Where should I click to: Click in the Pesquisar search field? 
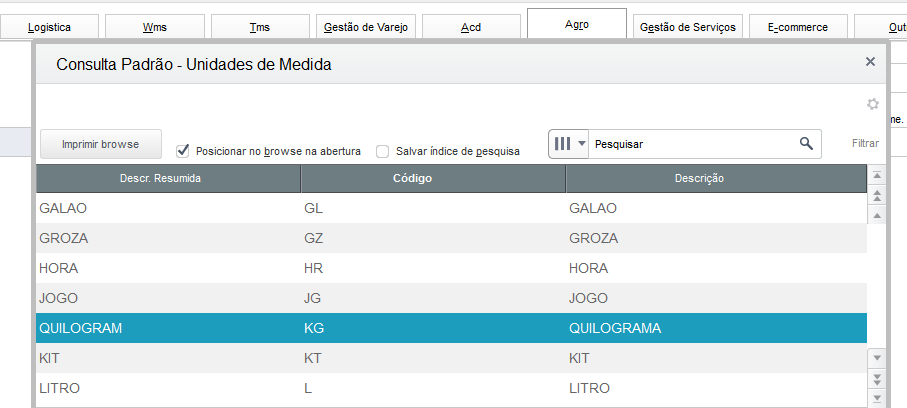[690, 144]
